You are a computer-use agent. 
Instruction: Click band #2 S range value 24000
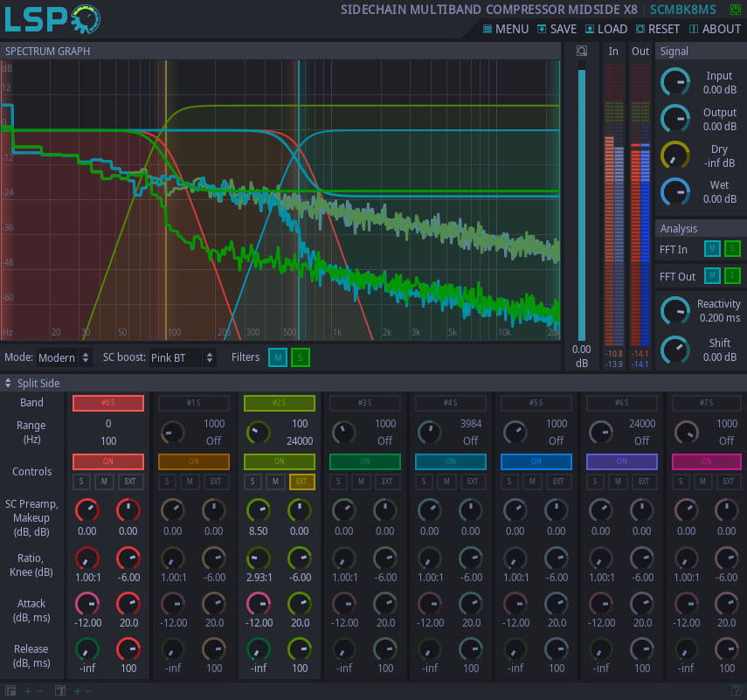(300, 441)
